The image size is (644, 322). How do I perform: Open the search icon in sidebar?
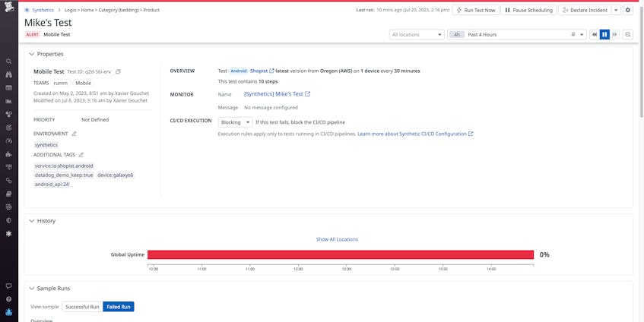point(8,61)
